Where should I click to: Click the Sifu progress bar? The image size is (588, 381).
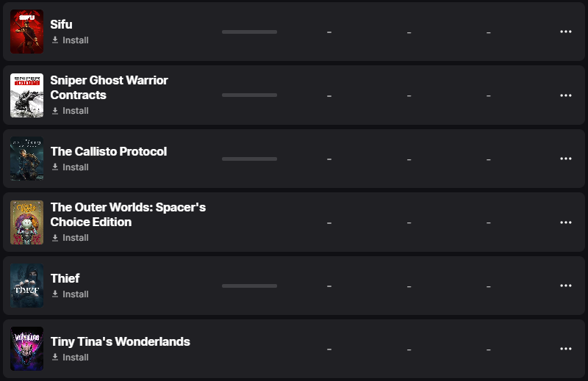tap(249, 32)
